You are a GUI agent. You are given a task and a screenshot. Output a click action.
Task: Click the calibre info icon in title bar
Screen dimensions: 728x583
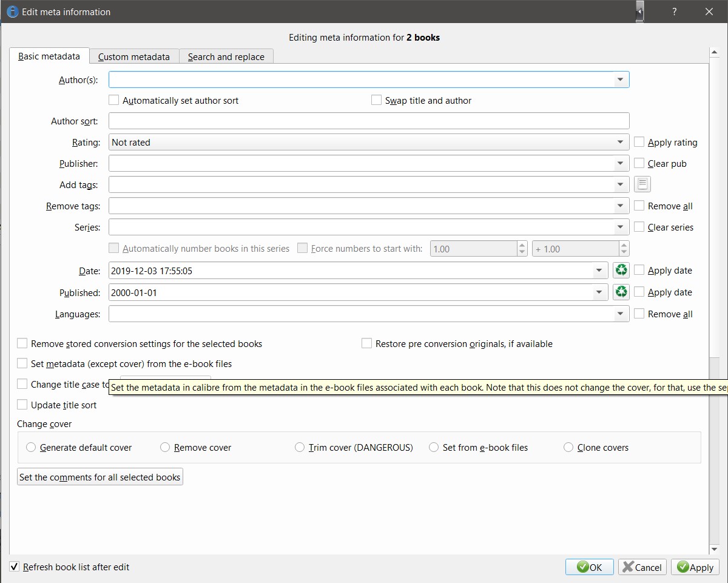tap(12, 12)
